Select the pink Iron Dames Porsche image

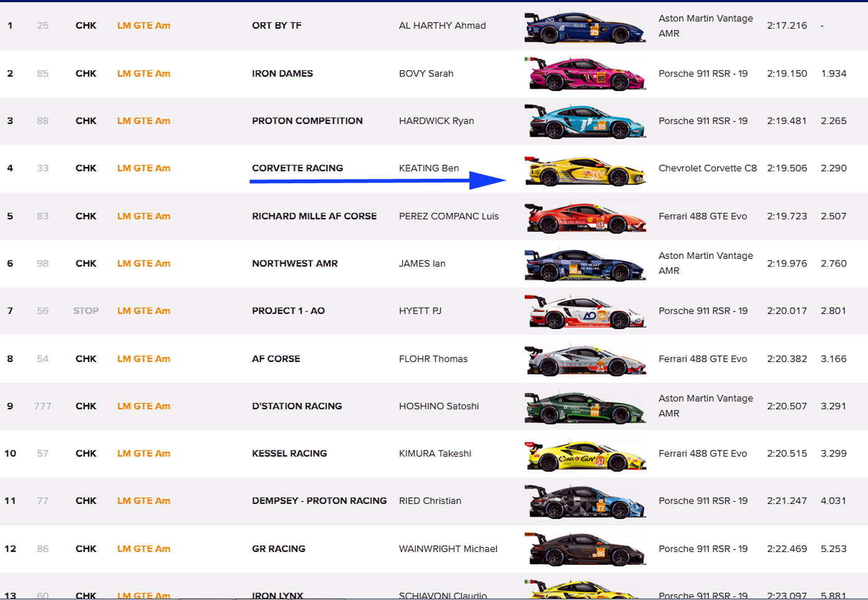click(585, 74)
